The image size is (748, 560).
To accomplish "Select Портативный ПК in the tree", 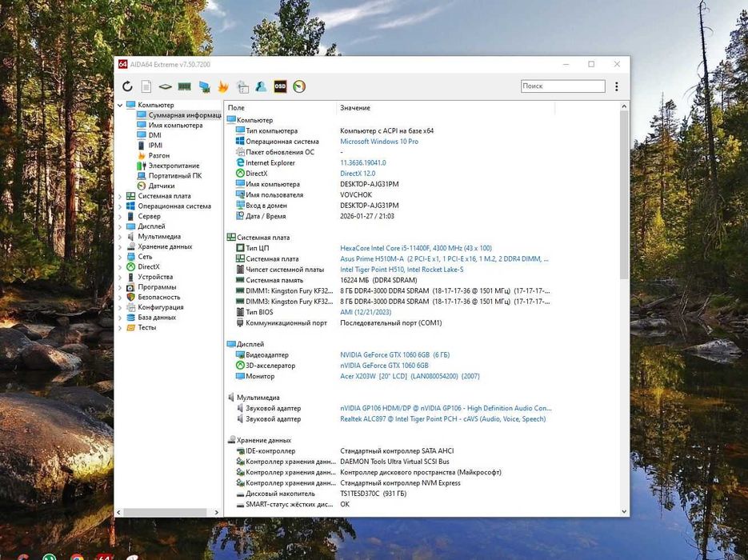I will [x=175, y=175].
